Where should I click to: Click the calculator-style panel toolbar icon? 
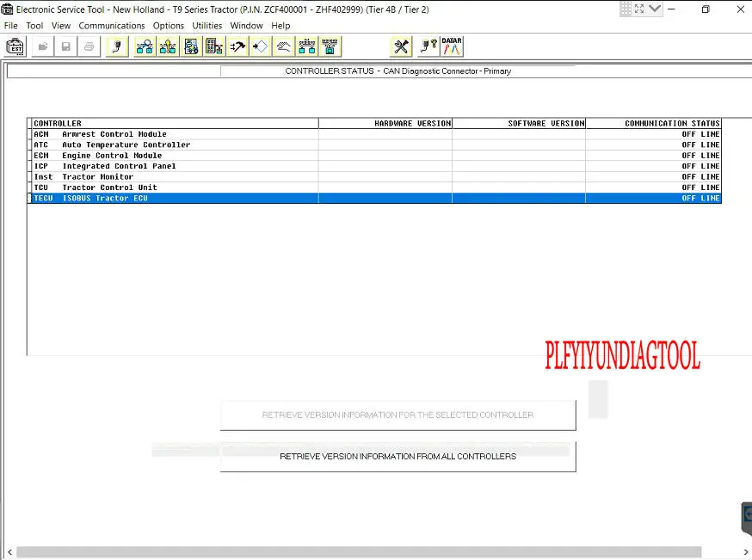point(214,47)
